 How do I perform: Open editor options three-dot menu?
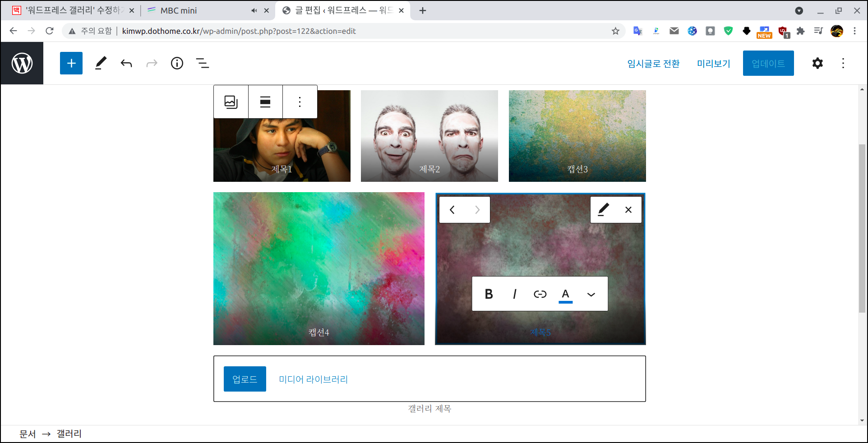point(843,63)
